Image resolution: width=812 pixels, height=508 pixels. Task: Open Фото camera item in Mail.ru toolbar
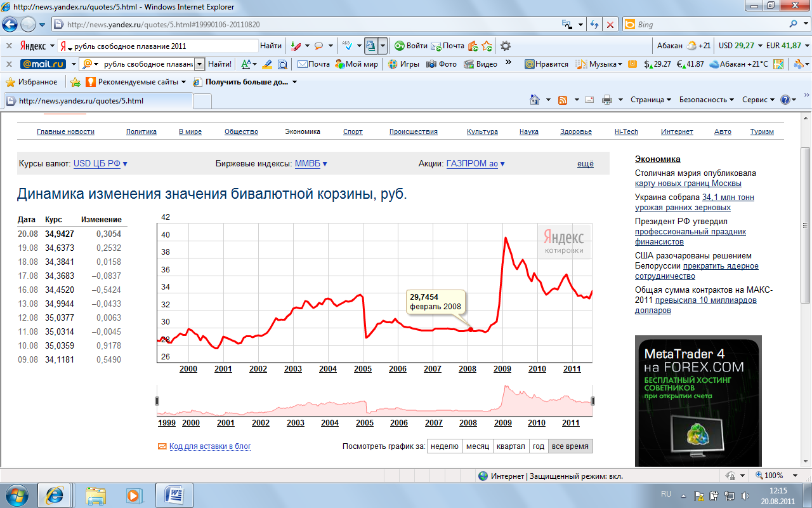coord(442,64)
